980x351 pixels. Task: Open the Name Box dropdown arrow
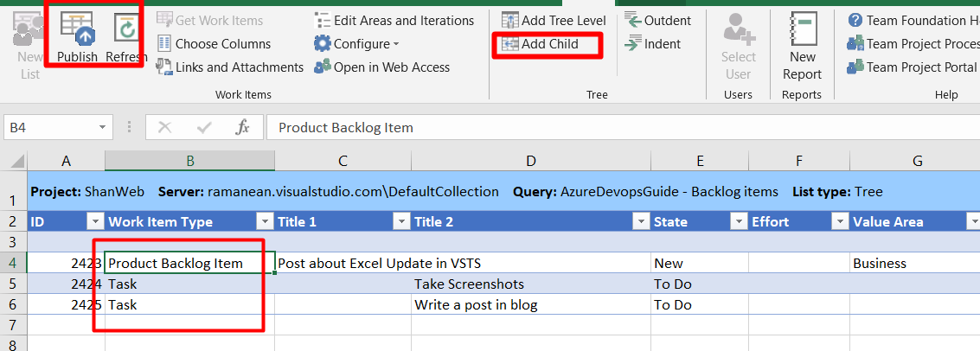103,127
